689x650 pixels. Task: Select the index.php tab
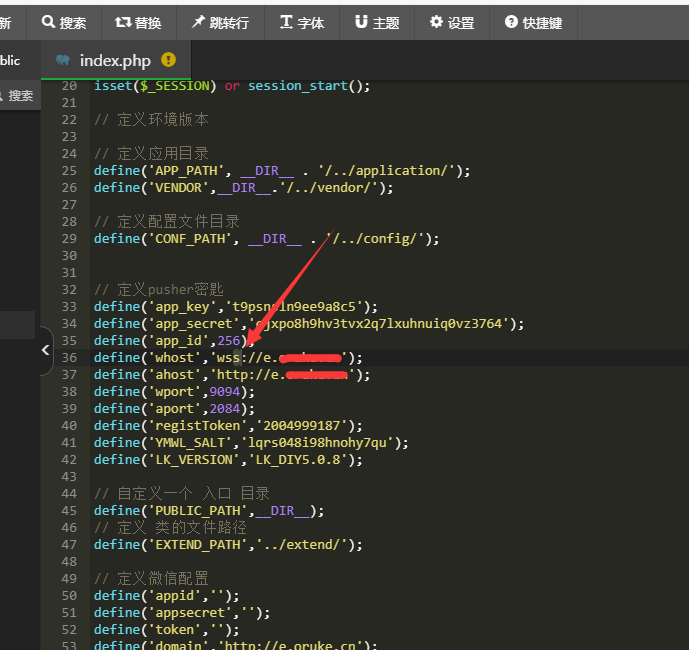[116, 60]
